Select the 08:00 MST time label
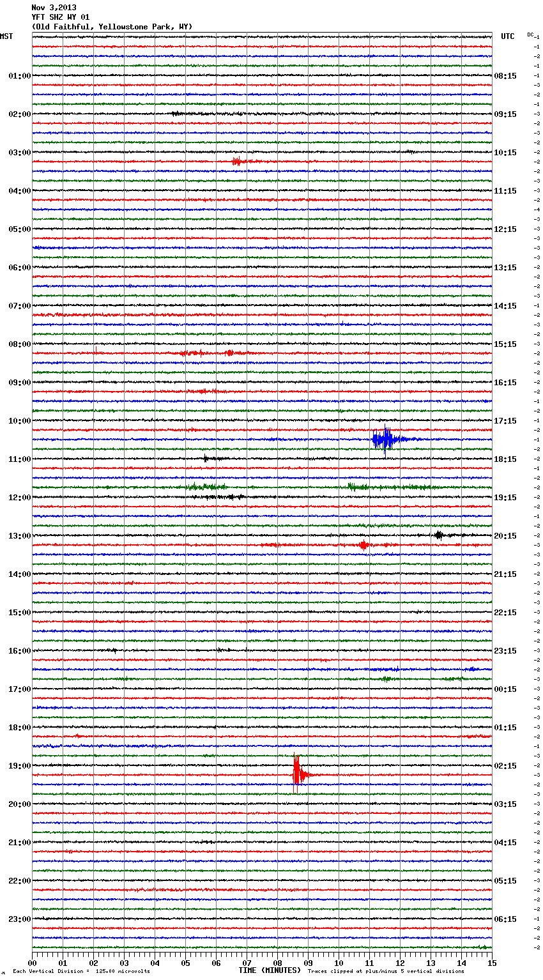The image size is (543, 980). (20, 344)
